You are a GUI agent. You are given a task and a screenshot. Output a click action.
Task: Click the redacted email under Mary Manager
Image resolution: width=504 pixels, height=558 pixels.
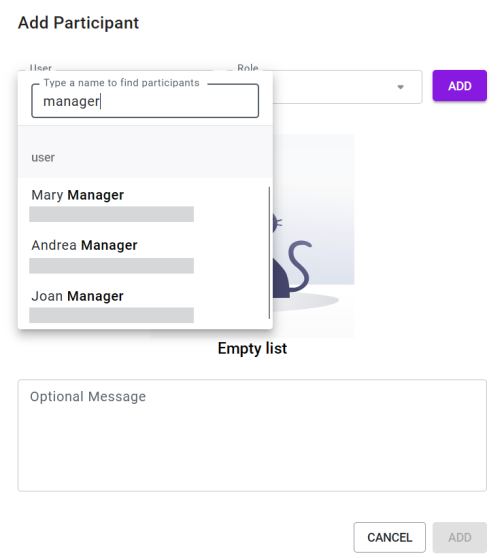point(111,214)
